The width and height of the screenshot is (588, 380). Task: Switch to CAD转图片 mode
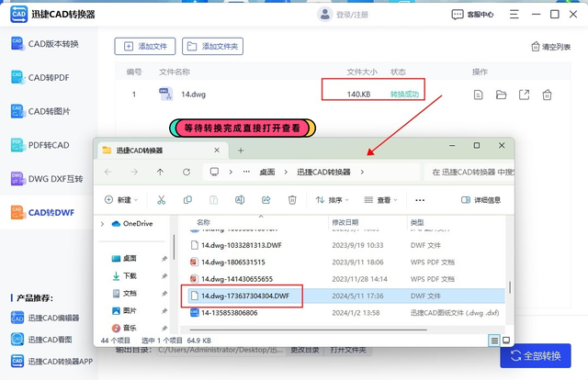click(x=40, y=111)
